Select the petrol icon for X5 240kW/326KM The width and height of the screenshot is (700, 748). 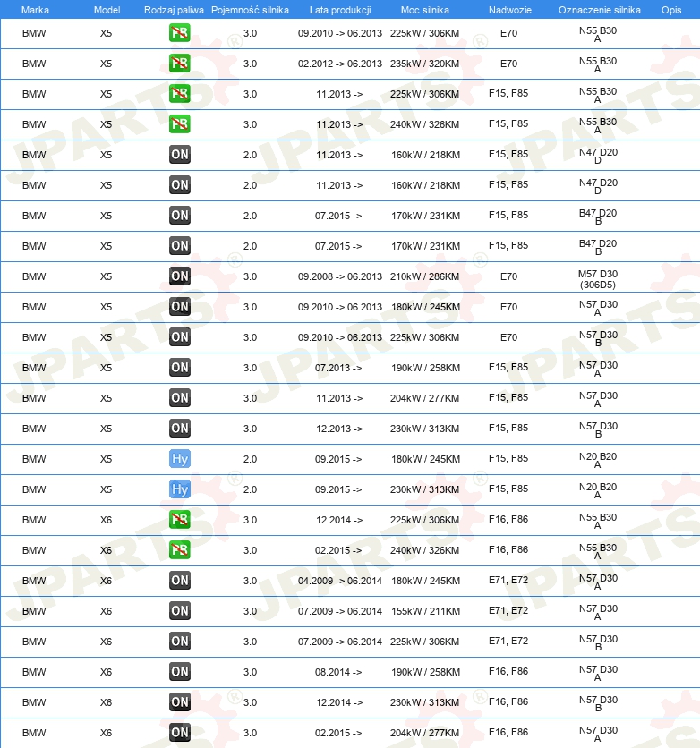pos(179,124)
